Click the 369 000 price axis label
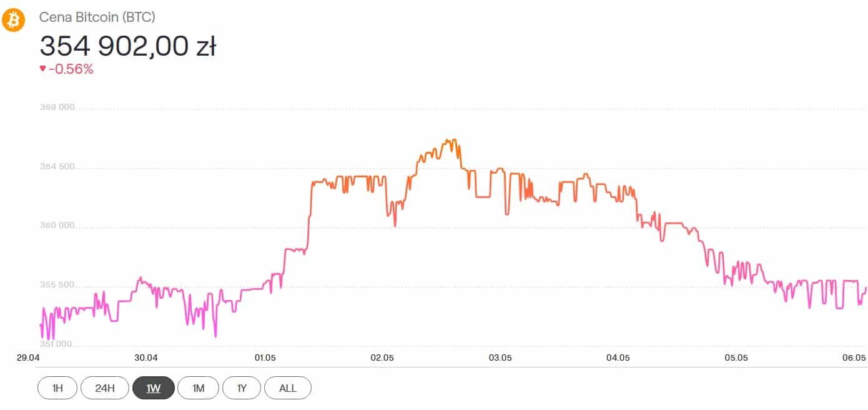 pos(57,107)
